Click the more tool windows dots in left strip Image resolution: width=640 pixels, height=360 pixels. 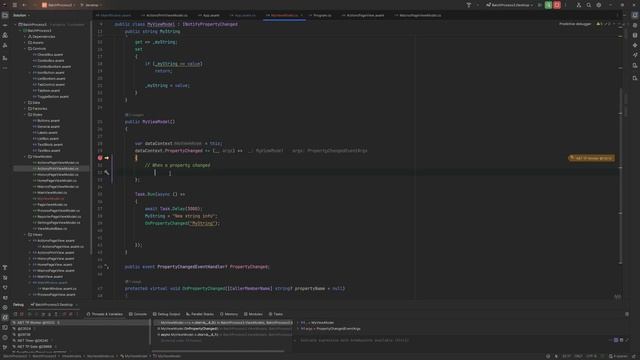click(5, 68)
